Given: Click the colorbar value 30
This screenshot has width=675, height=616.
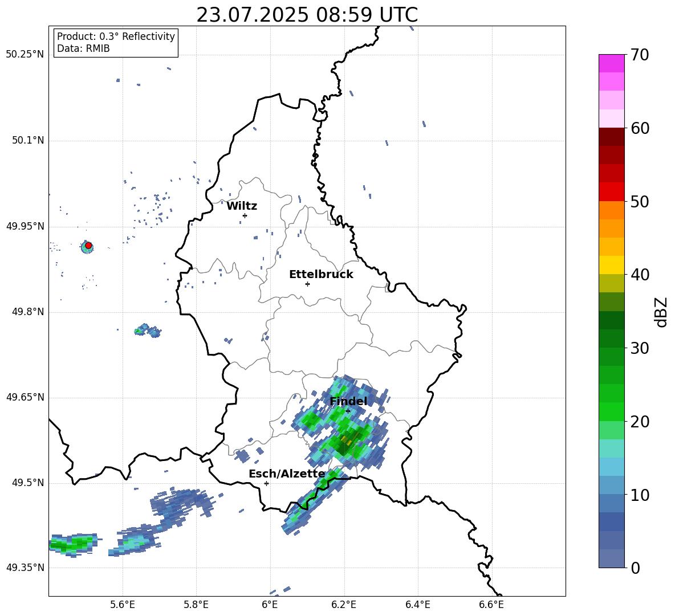Looking at the screenshot, I should click(x=640, y=348).
